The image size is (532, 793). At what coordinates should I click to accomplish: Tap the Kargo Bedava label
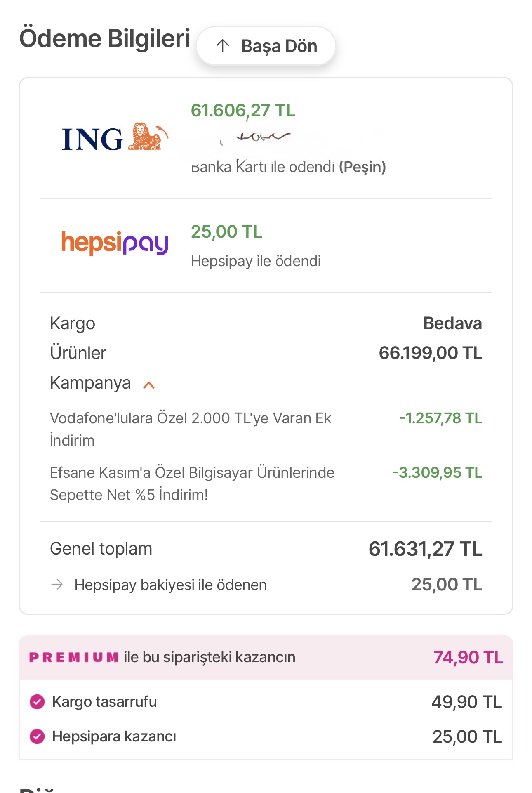[452, 323]
